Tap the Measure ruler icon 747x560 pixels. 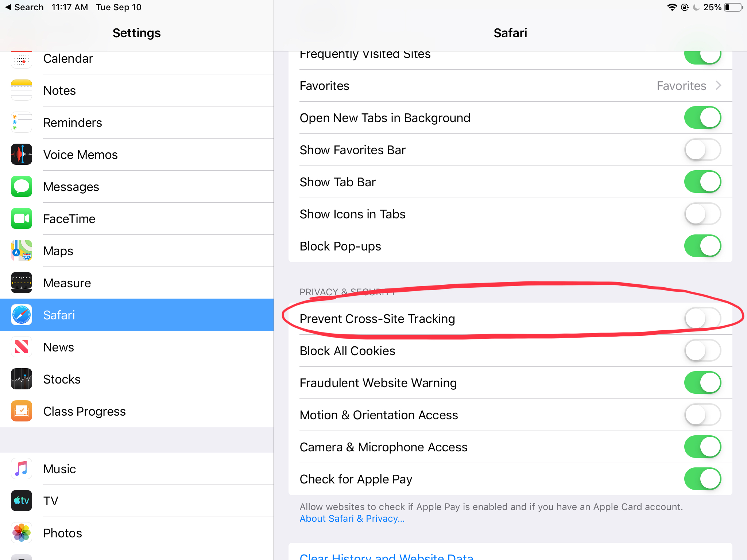point(22,283)
